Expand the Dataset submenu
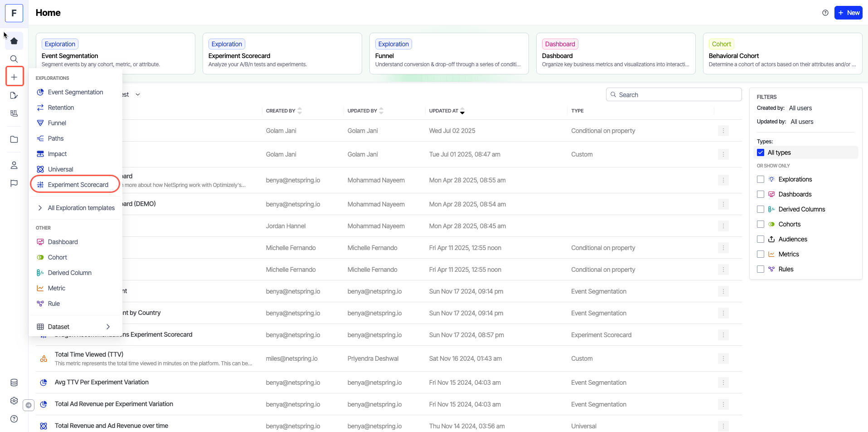 pyautogui.click(x=75, y=327)
